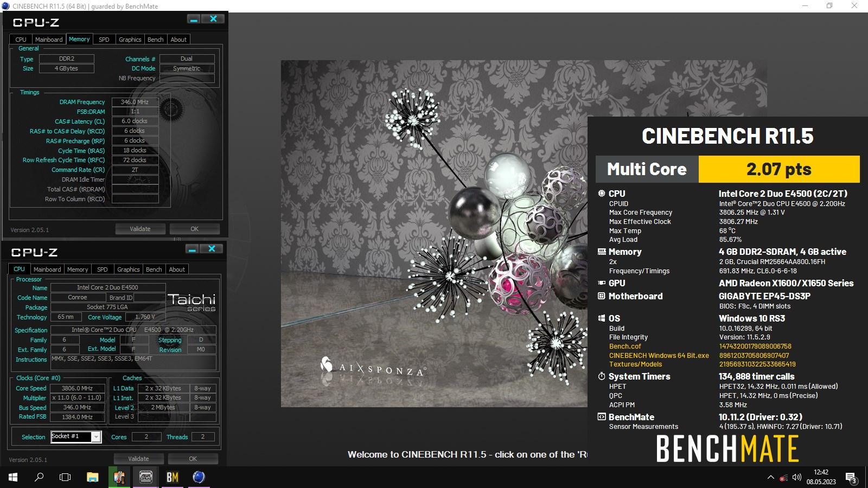Open Mainboard tab in lower CPU-Z window

coord(47,269)
